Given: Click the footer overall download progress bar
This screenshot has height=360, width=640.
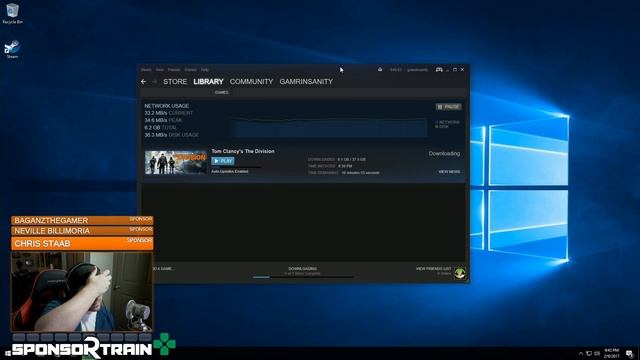Looking at the screenshot, I should pyautogui.click(x=303, y=277).
